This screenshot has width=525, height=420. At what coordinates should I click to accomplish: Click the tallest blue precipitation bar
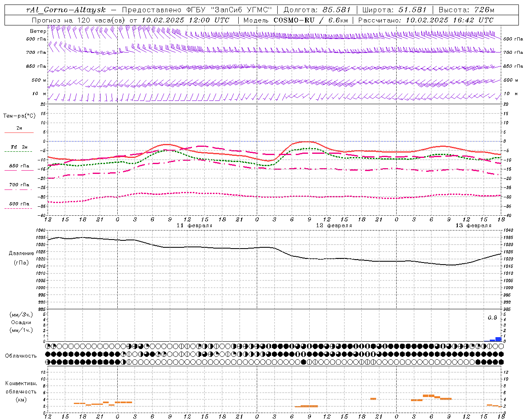pos(498,339)
